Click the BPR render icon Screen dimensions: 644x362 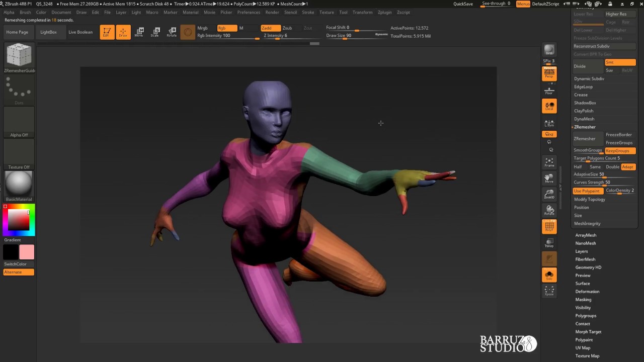(x=549, y=50)
